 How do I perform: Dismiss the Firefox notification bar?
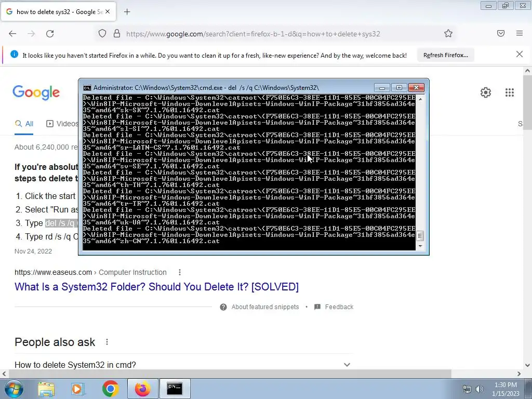pyautogui.click(x=520, y=54)
